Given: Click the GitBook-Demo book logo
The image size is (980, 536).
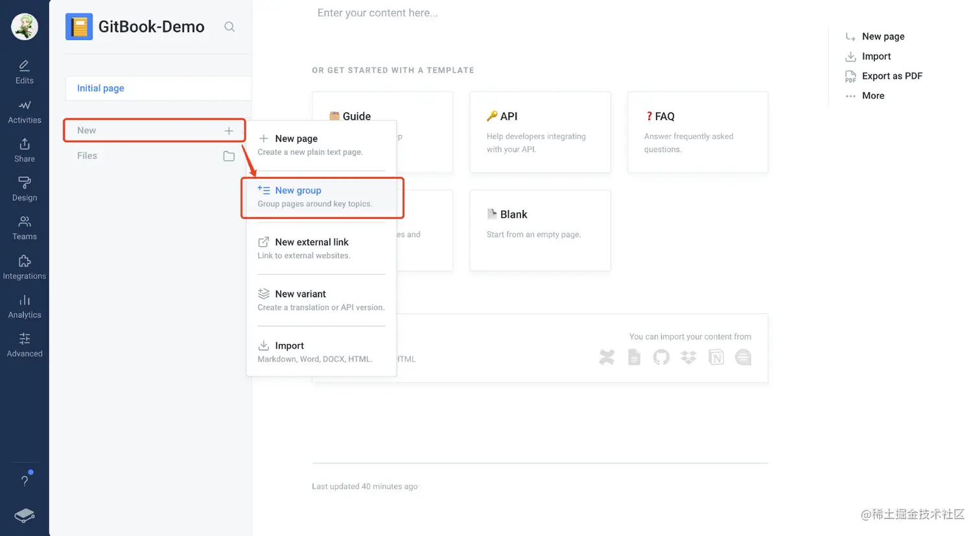Looking at the screenshot, I should (79, 27).
